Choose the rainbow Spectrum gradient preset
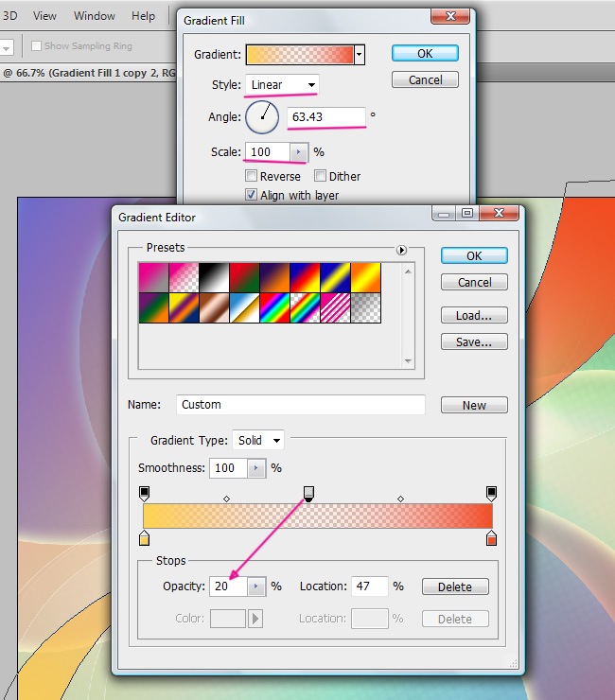 point(274,307)
